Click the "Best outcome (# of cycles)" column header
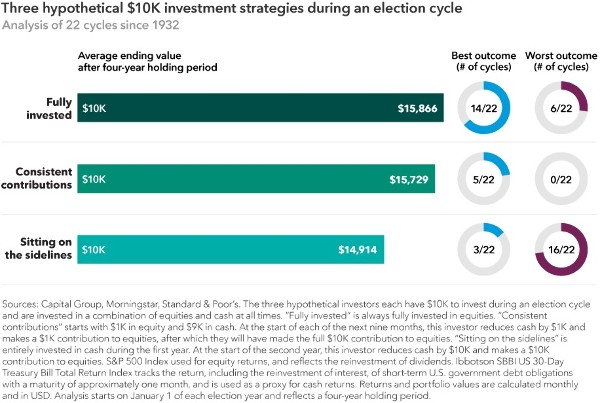This screenshot has height=403, width=600. [484, 58]
